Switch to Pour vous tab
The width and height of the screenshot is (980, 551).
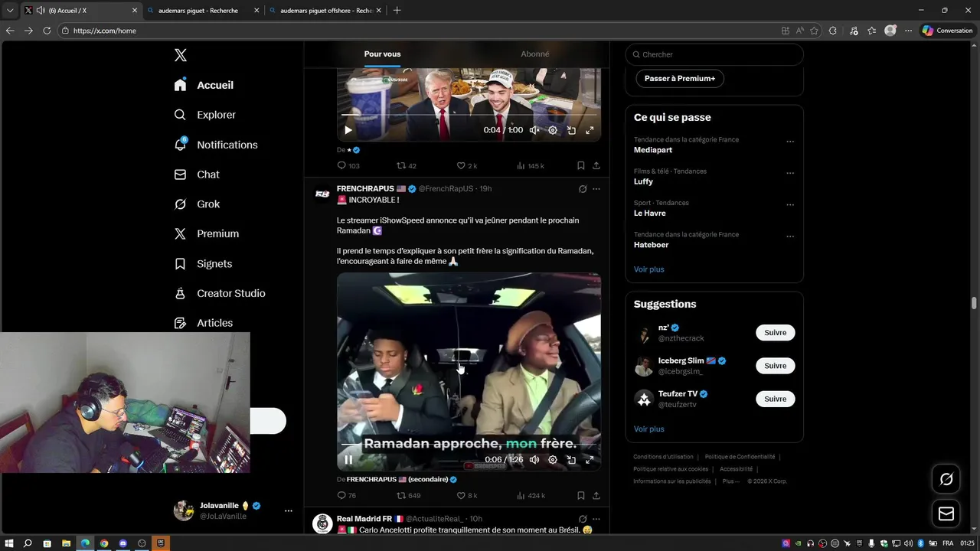pyautogui.click(x=382, y=54)
